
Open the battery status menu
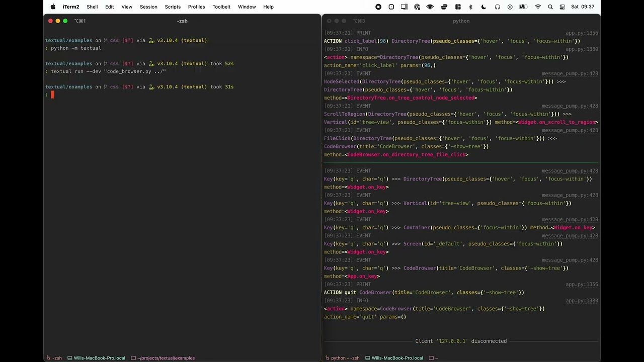pos(523,7)
